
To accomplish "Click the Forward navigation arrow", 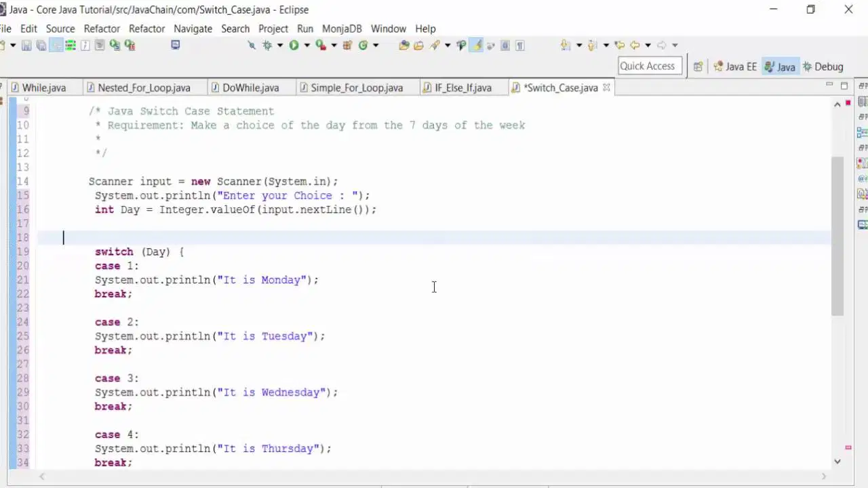I will click(661, 45).
